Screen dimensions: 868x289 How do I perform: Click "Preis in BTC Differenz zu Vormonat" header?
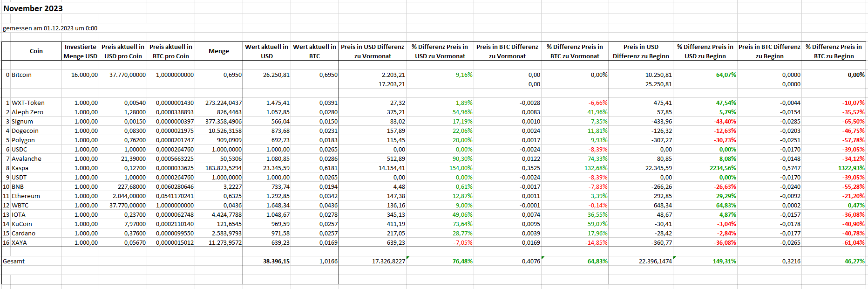pos(507,51)
